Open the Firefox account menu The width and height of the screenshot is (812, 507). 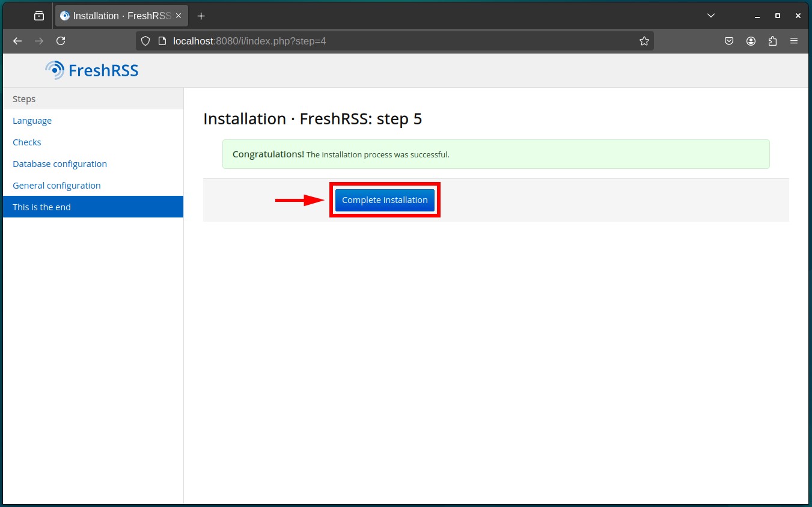tap(751, 41)
